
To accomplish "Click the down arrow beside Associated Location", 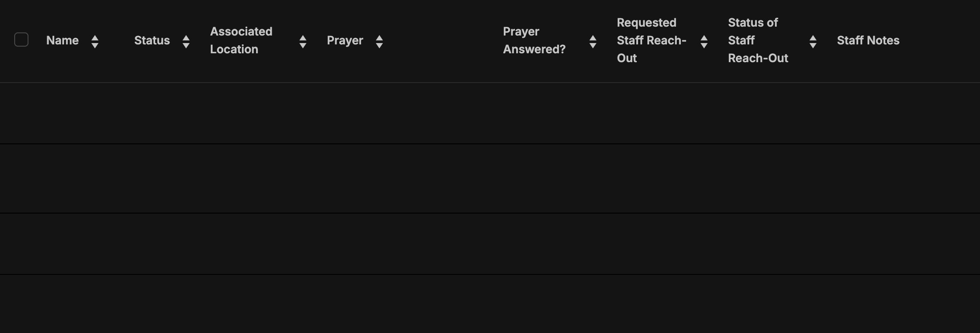I will click(x=303, y=45).
